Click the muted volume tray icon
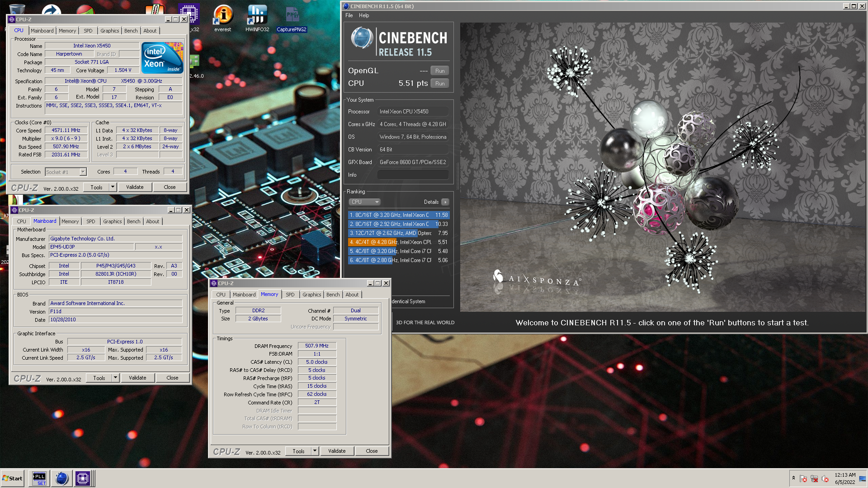The image size is (868, 488). pyautogui.click(x=825, y=479)
